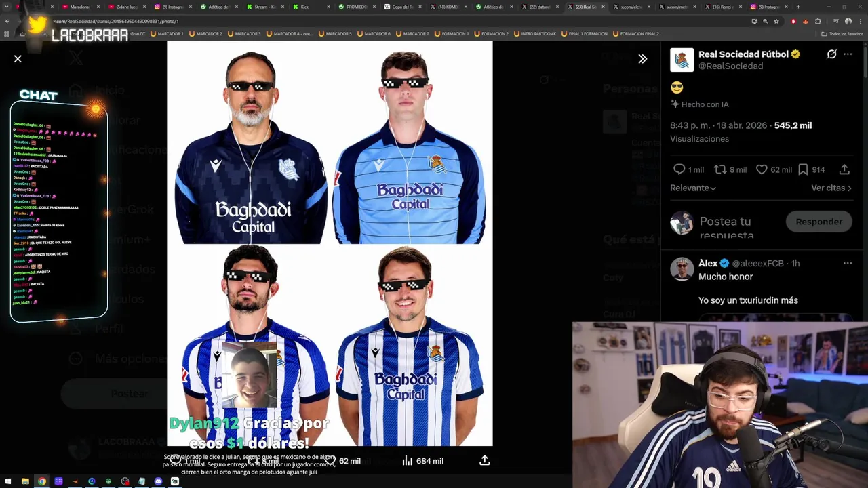Switch to the Zidane YouTube tab
Viewport: 868px width, 488px height.
pyautogui.click(x=125, y=7)
